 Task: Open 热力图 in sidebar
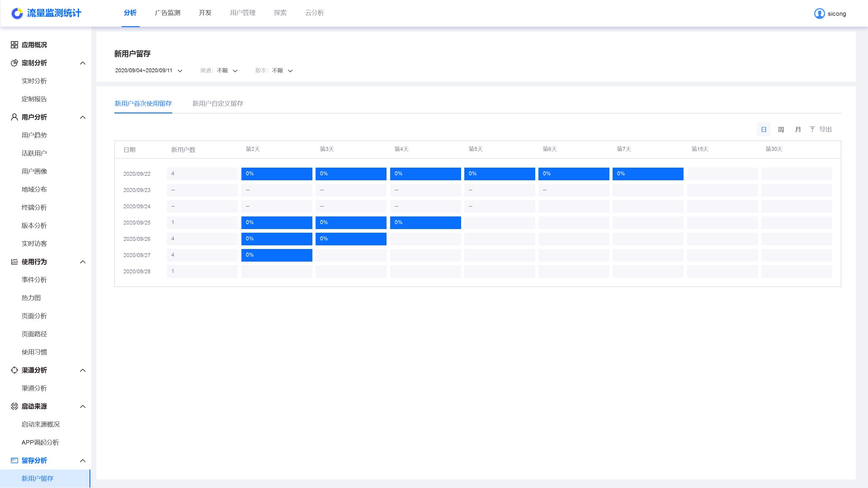[x=31, y=298]
